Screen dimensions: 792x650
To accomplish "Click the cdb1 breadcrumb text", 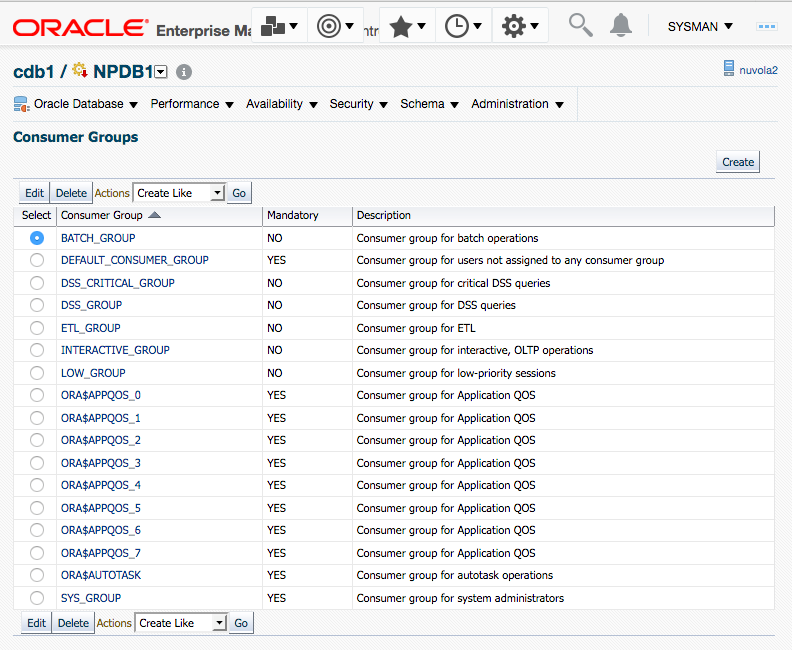I will (x=33, y=72).
